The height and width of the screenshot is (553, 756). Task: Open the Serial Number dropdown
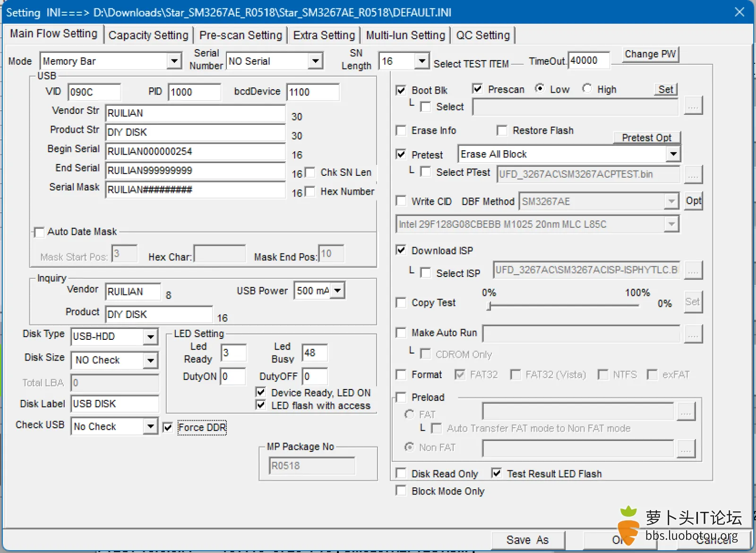[x=316, y=61]
